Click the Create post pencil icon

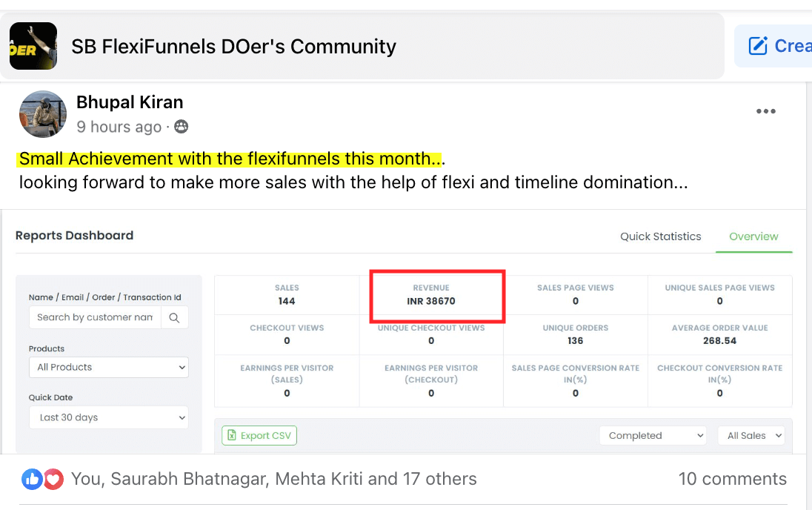758,46
